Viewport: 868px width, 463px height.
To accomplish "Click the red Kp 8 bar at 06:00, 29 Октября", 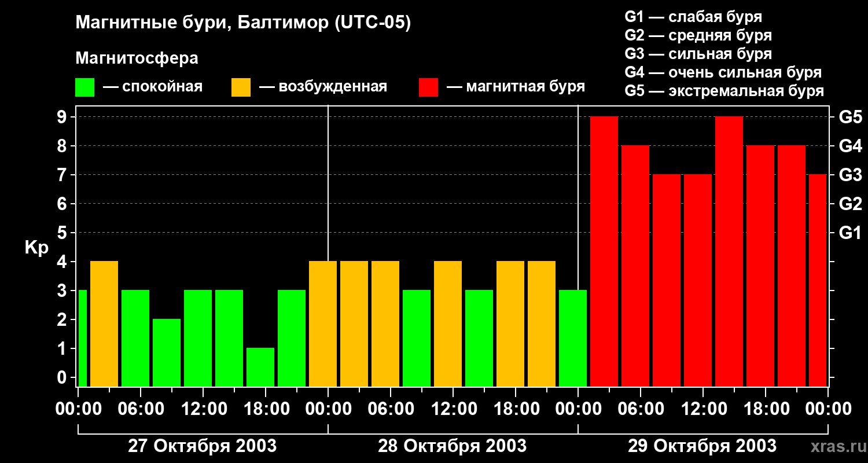I will click(635, 266).
